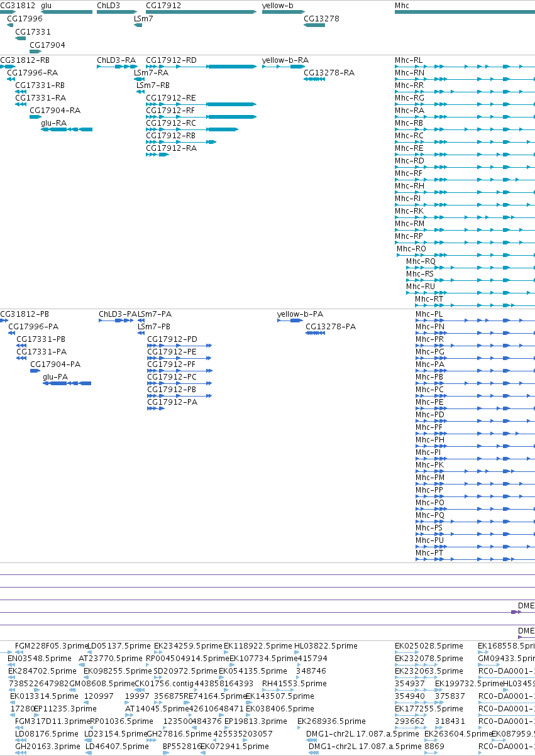Select protein CG17904-PA
The width and height of the screenshot is (535, 756).
pos(55,364)
